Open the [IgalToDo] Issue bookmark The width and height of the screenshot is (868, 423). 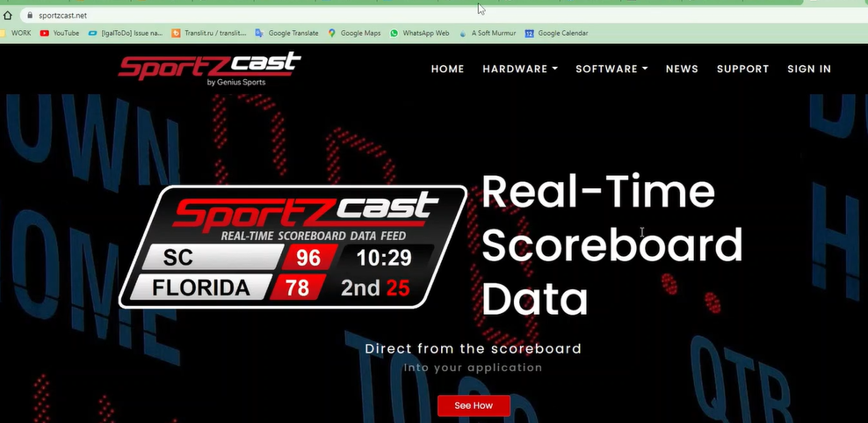[x=125, y=33]
